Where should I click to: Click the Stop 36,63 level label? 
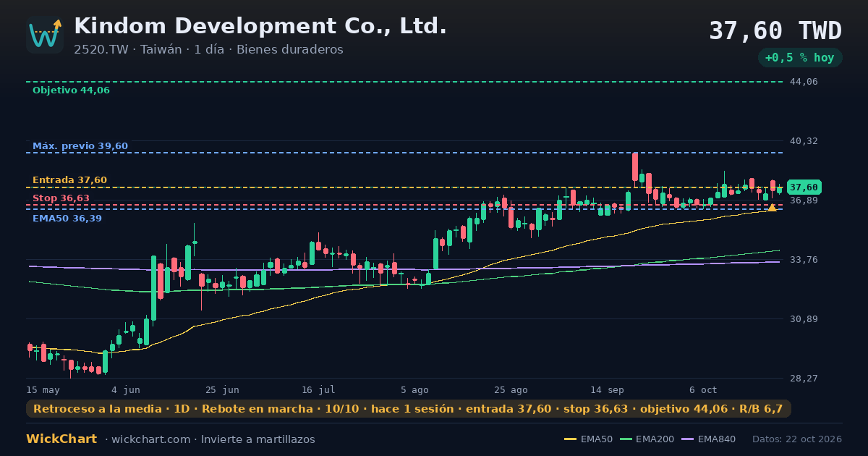[x=61, y=198]
